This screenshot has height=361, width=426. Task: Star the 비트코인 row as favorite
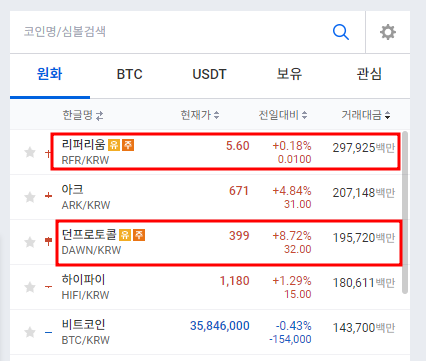tap(30, 332)
